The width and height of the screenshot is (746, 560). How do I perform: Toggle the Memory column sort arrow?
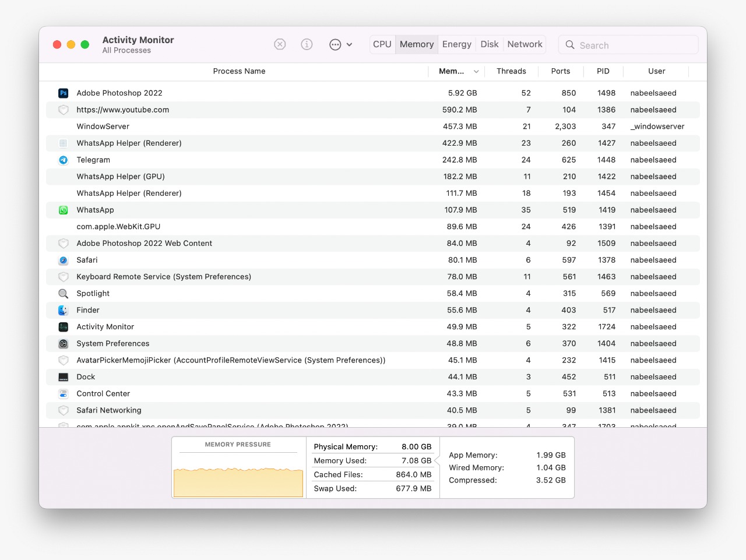(476, 72)
